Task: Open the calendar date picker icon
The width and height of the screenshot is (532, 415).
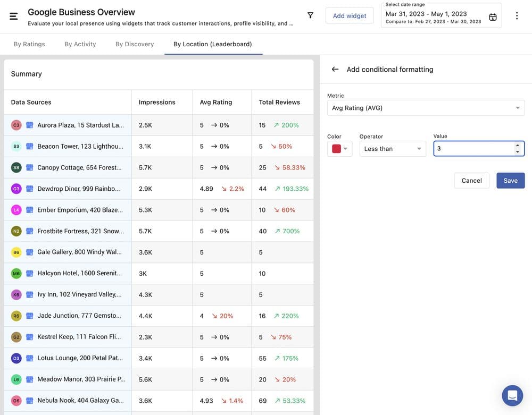Action: (x=493, y=17)
